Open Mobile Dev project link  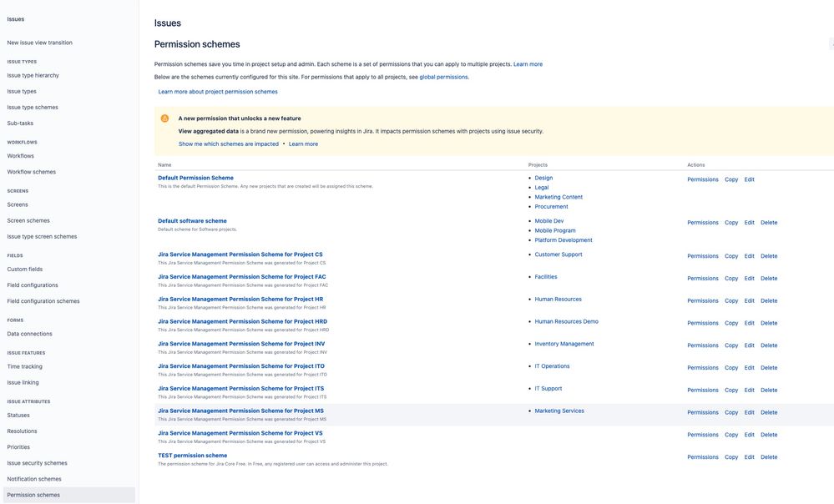click(x=549, y=221)
